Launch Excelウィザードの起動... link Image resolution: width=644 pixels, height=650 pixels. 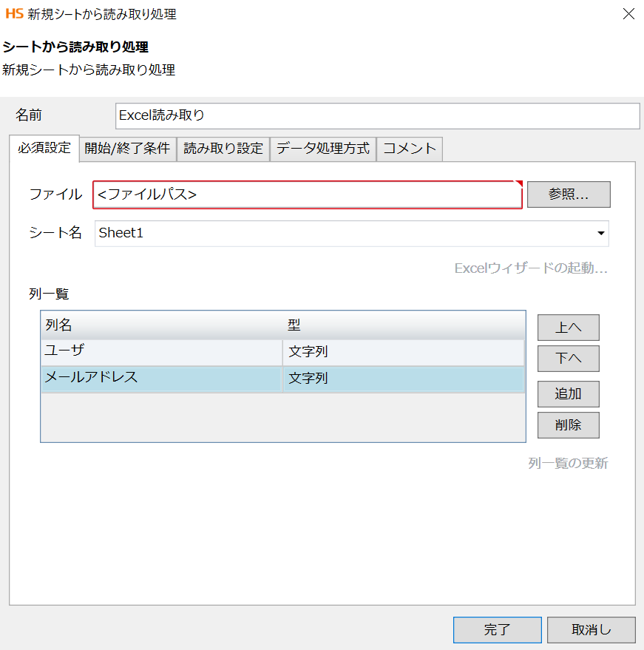(531, 268)
